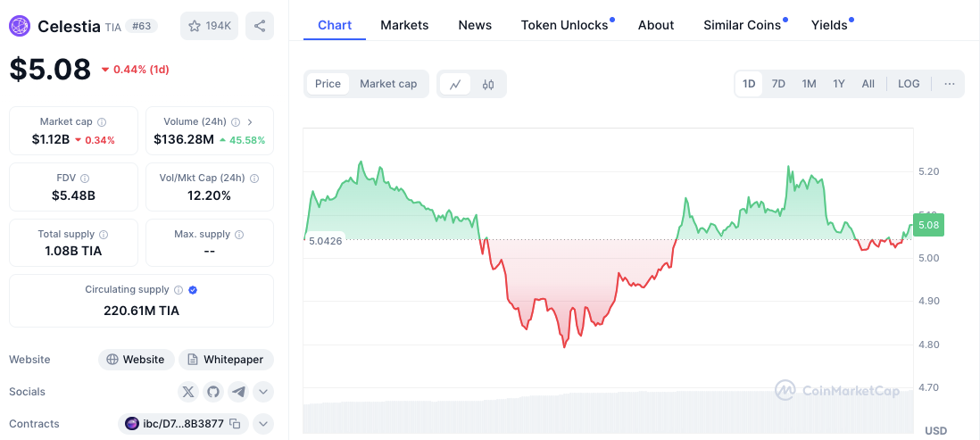Click the #63 rank badge
The height and width of the screenshot is (440, 980).
[x=141, y=26]
